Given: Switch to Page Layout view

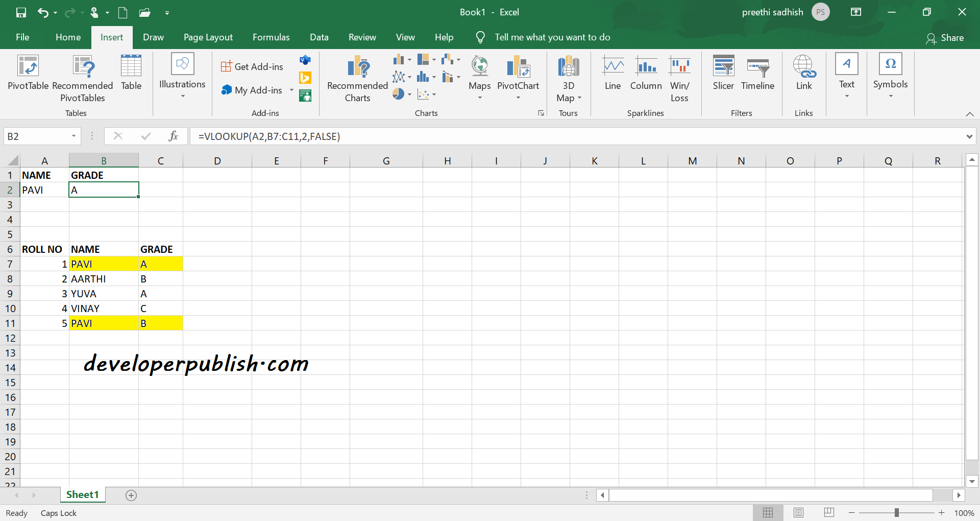Looking at the screenshot, I should point(799,512).
